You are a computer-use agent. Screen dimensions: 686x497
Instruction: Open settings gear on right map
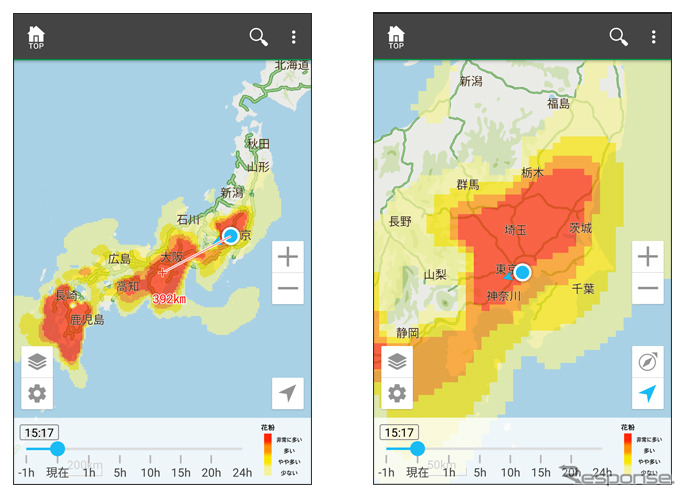click(x=397, y=393)
